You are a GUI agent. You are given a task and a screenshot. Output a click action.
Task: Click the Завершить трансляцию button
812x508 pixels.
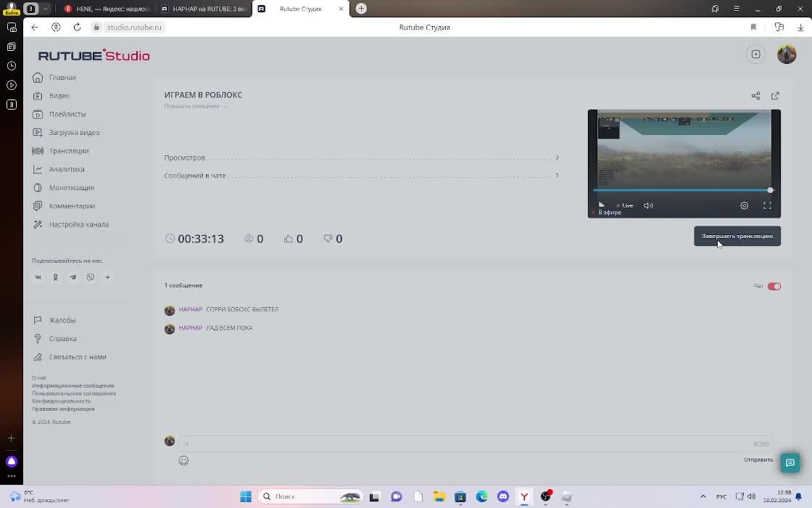pos(737,237)
